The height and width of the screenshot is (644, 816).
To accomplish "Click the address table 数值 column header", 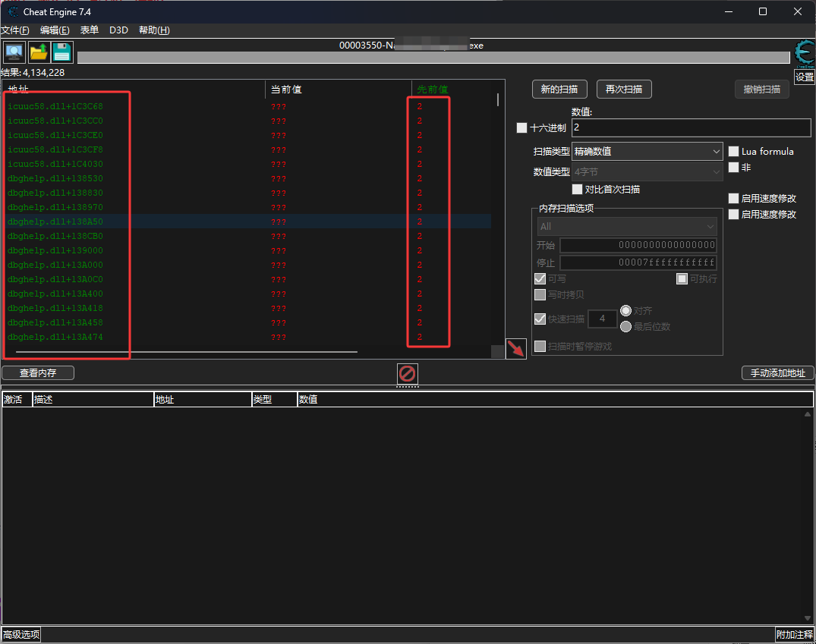I will point(555,400).
